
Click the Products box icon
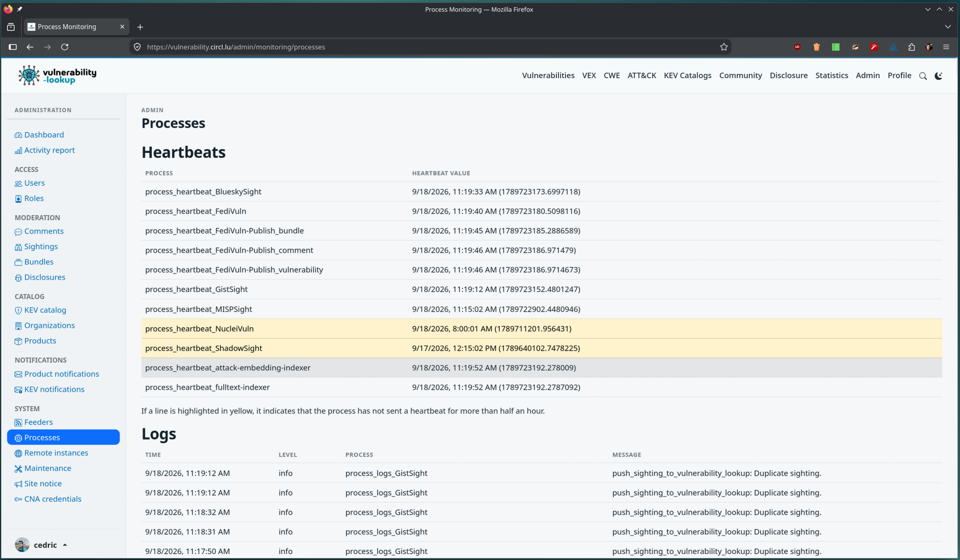coord(18,341)
